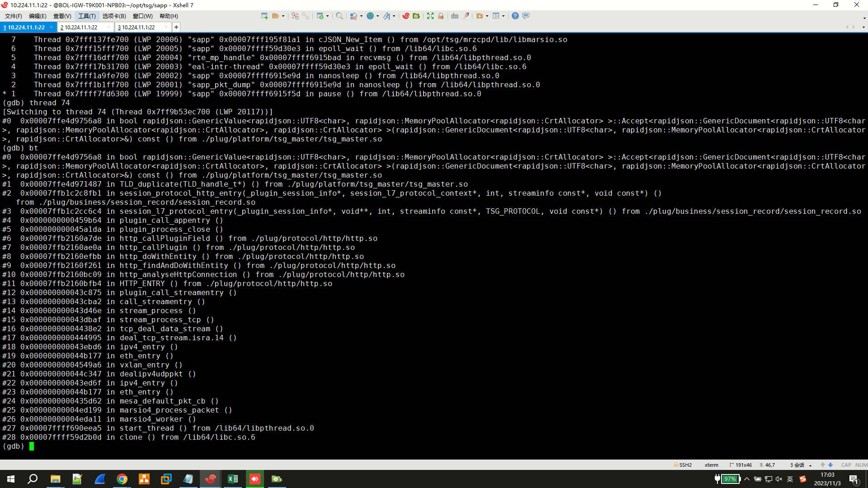Launch Xftp via green folder icon
The image size is (868, 488).
[416, 16]
